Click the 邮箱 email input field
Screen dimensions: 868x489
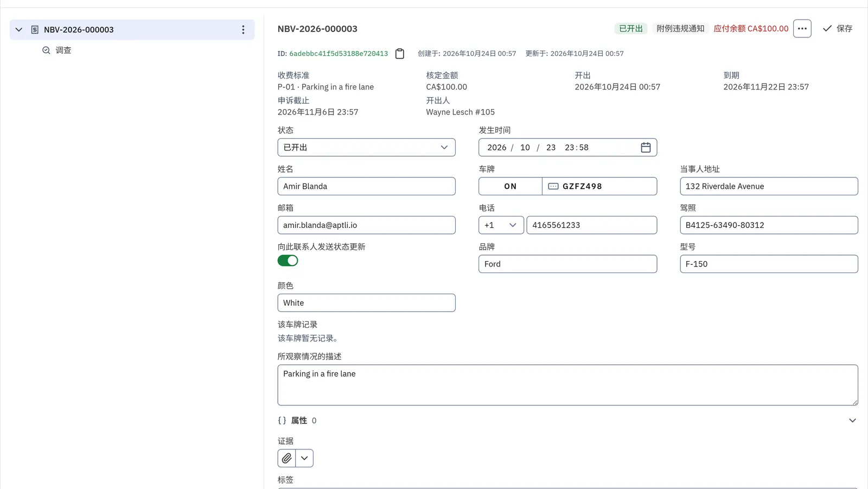point(366,225)
